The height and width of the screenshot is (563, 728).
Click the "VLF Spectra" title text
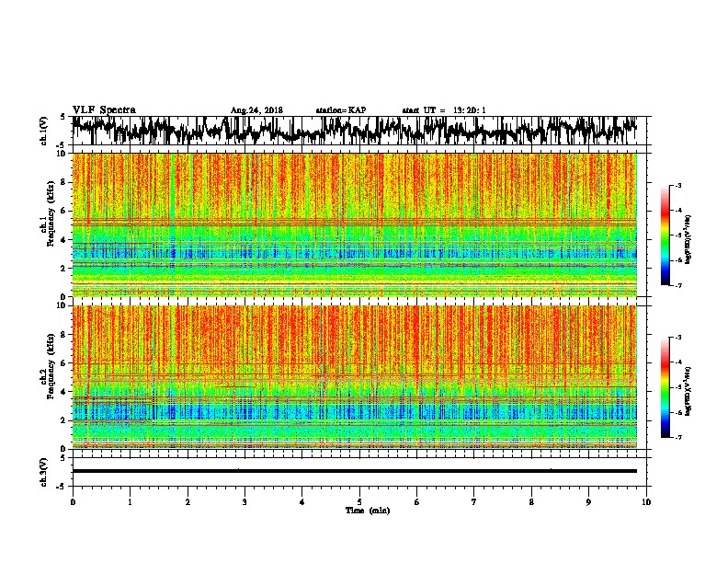pyautogui.click(x=104, y=110)
